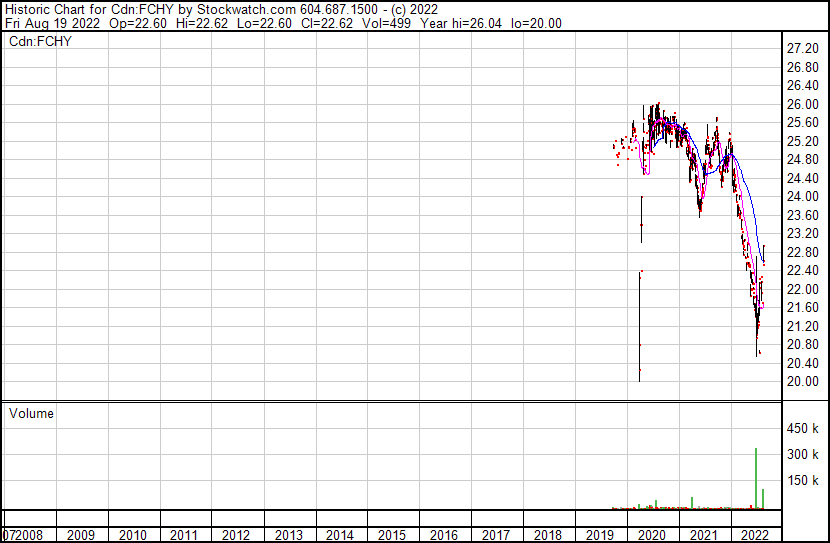The height and width of the screenshot is (543, 830).
Task: Click the 072008 start date label
Action: point(25,535)
